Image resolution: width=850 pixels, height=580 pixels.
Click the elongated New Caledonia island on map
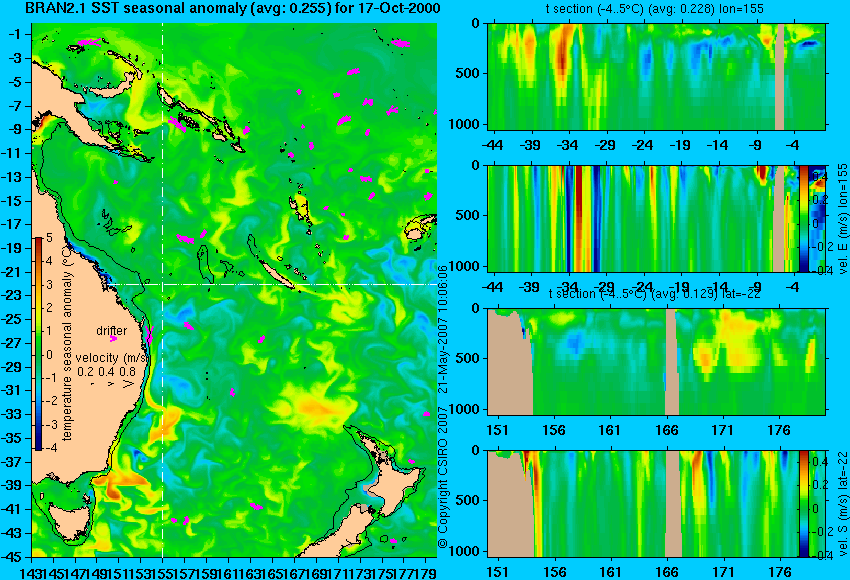[277, 274]
